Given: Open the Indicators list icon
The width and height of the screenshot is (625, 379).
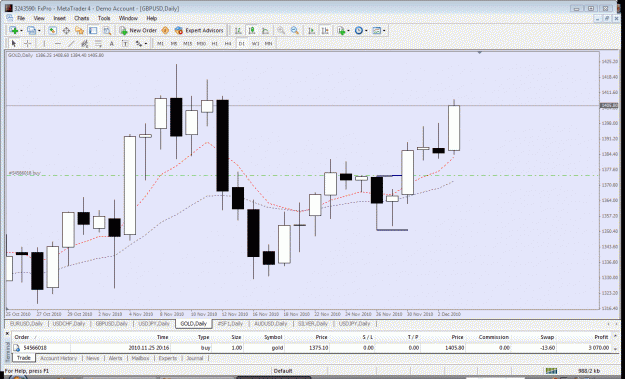Looking at the screenshot, I should click(x=341, y=30).
